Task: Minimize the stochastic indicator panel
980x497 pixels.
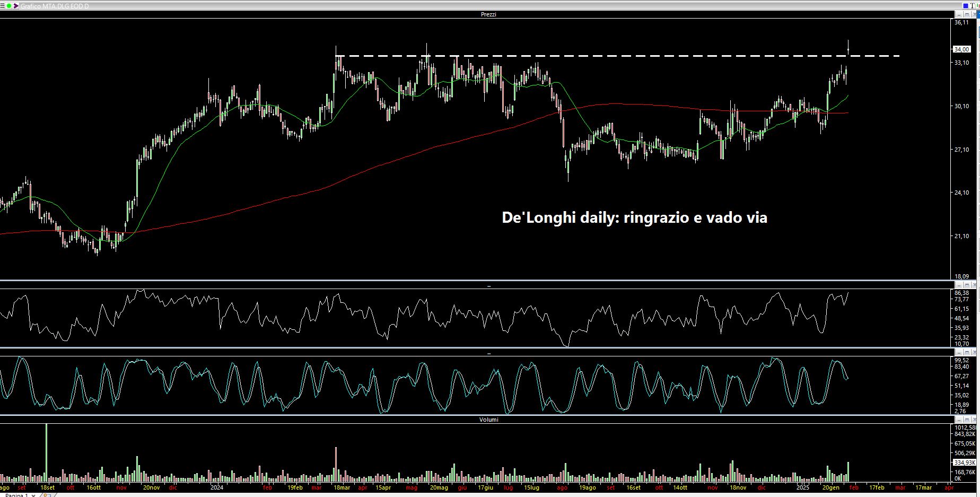Action: pos(959,352)
